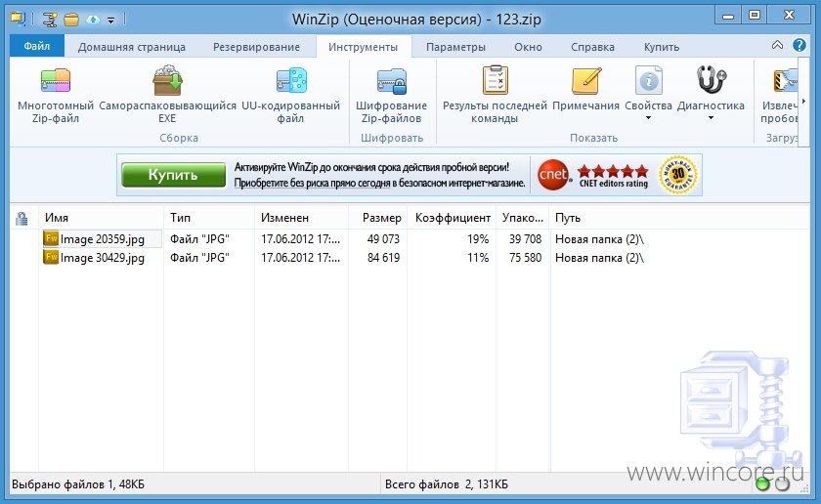This screenshot has height=504, width=821.
Task: Click the icon of Image 20359.jpg
Action: pos(51,238)
